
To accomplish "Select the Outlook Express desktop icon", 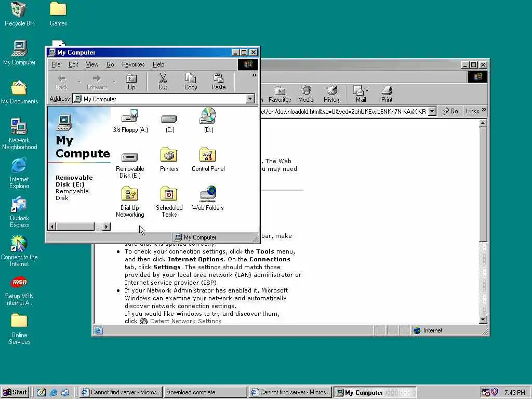I will coord(19,212).
